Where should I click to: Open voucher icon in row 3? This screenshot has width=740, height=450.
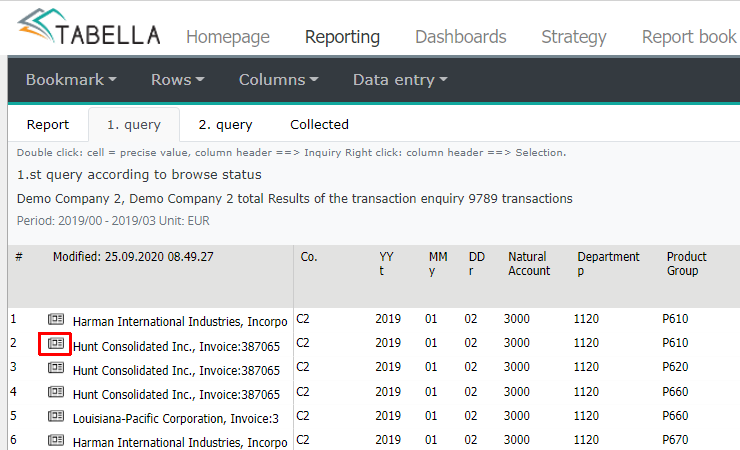[56, 367]
